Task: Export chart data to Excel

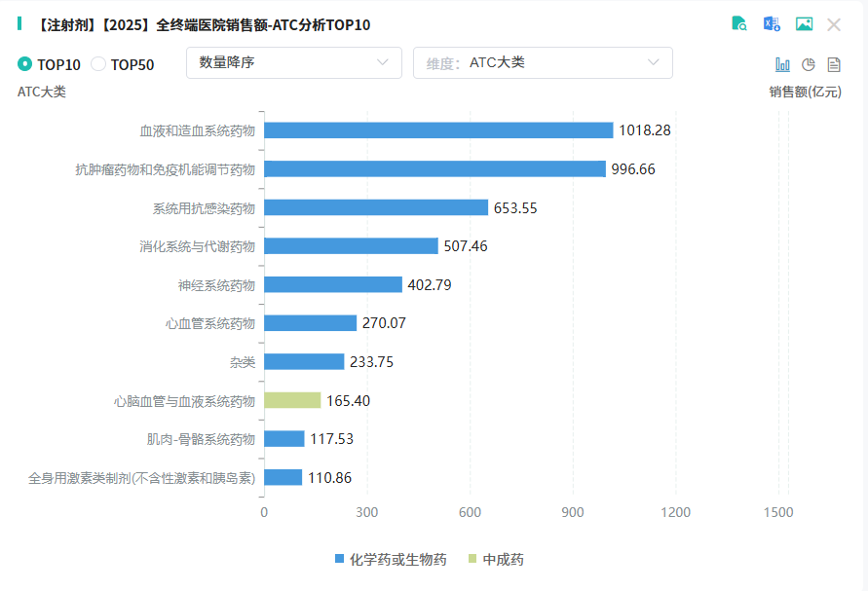Action: (772, 23)
